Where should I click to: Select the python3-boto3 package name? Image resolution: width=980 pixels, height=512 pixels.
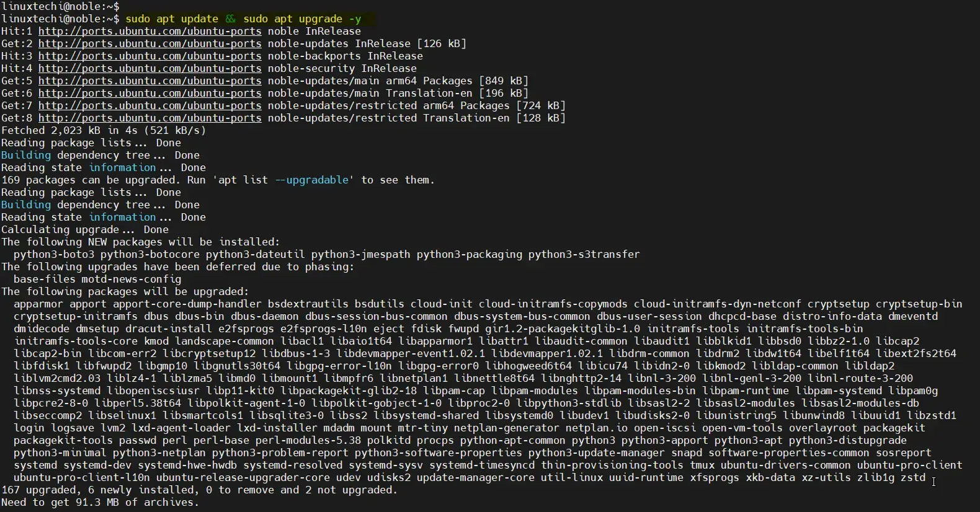pyautogui.click(x=54, y=254)
